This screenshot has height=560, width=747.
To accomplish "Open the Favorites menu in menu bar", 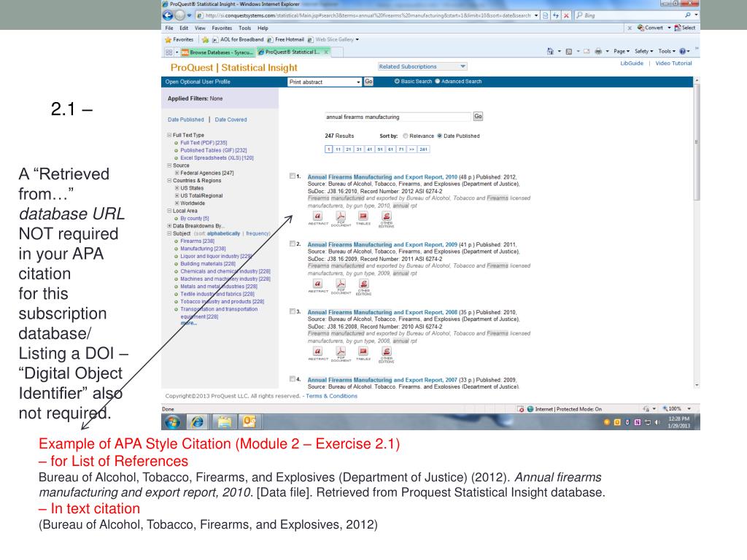I will pos(222,28).
